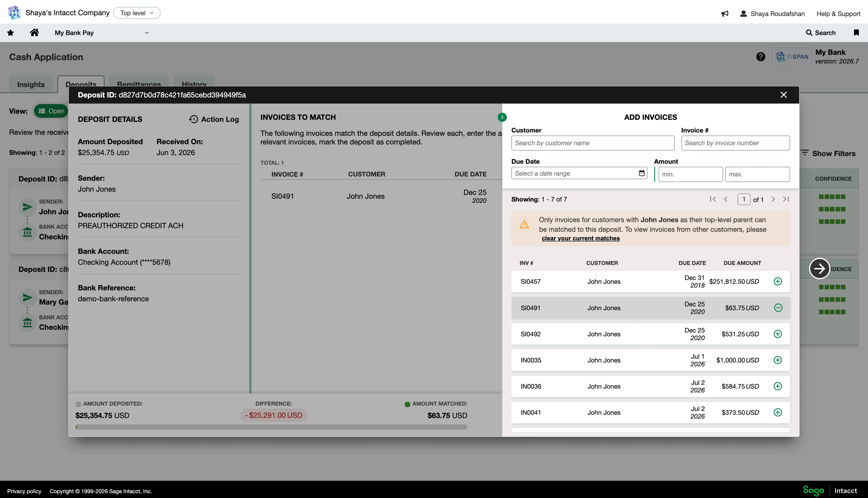This screenshot has width=868, height=498.
Task: Click the DUE AMOUNT column header
Action: tap(742, 263)
